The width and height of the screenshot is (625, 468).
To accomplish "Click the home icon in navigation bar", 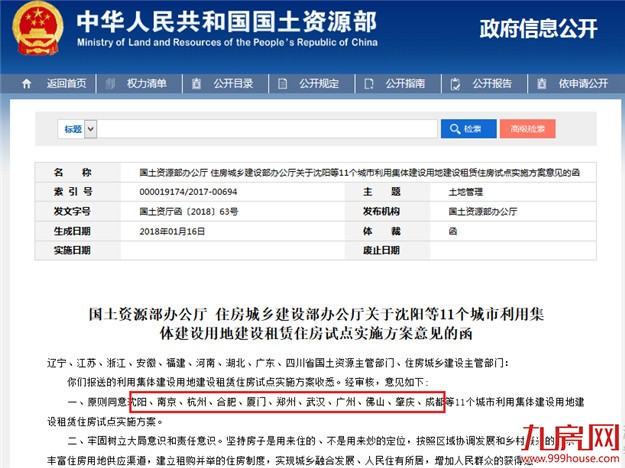I will click(x=27, y=84).
